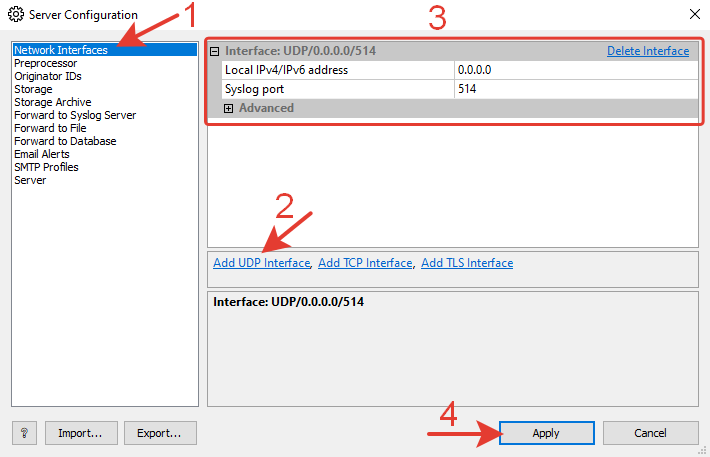The height and width of the screenshot is (457, 710).
Task: Collapse the Interface UDP/0.0.0.0/514 group
Action: click(x=215, y=51)
